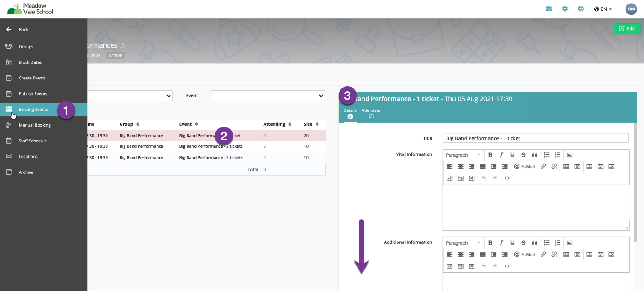This screenshot has height=291, width=644.
Task: Go back using the Back arrow
Action: (9, 30)
